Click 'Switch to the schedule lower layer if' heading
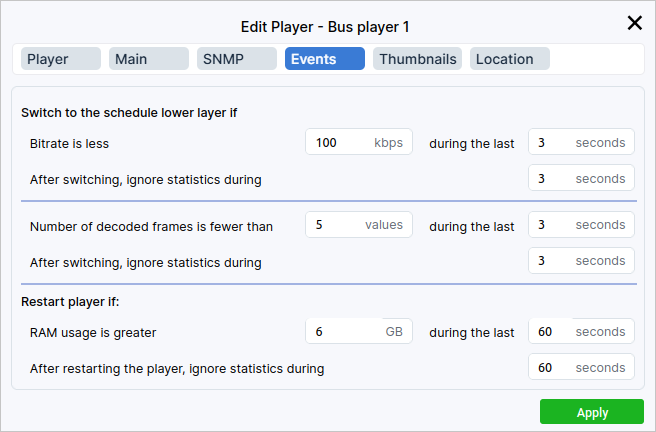 point(129,112)
